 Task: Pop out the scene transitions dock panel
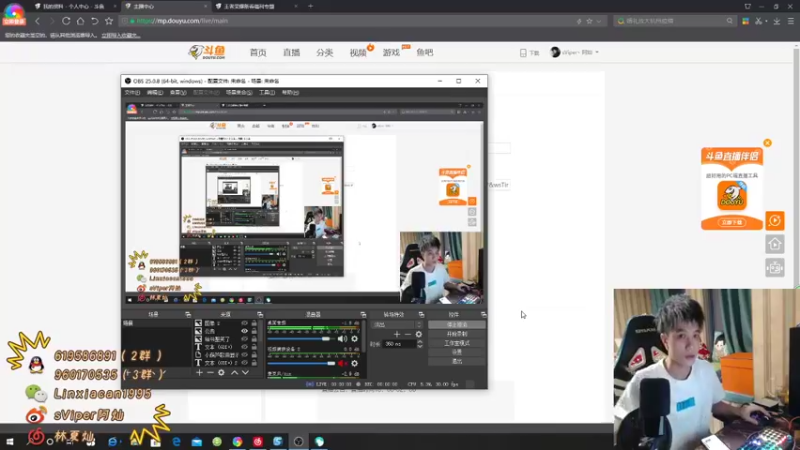421,314
